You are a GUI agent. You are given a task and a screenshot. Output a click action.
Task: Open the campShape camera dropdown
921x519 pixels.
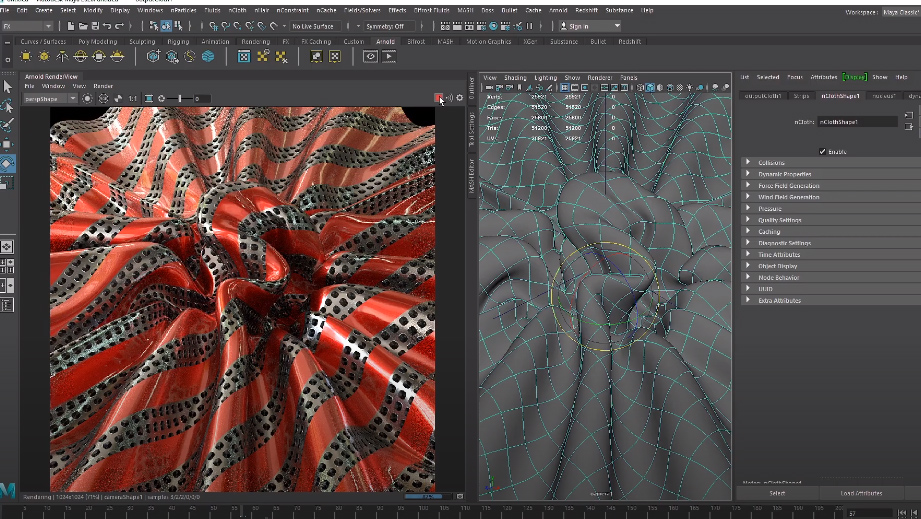click(51, 98)
